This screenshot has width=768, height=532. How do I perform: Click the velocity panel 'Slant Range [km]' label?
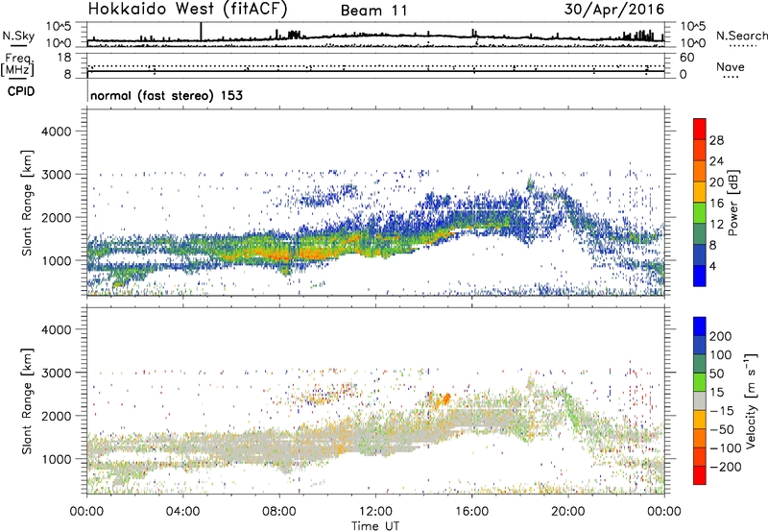tap(27, 401)
